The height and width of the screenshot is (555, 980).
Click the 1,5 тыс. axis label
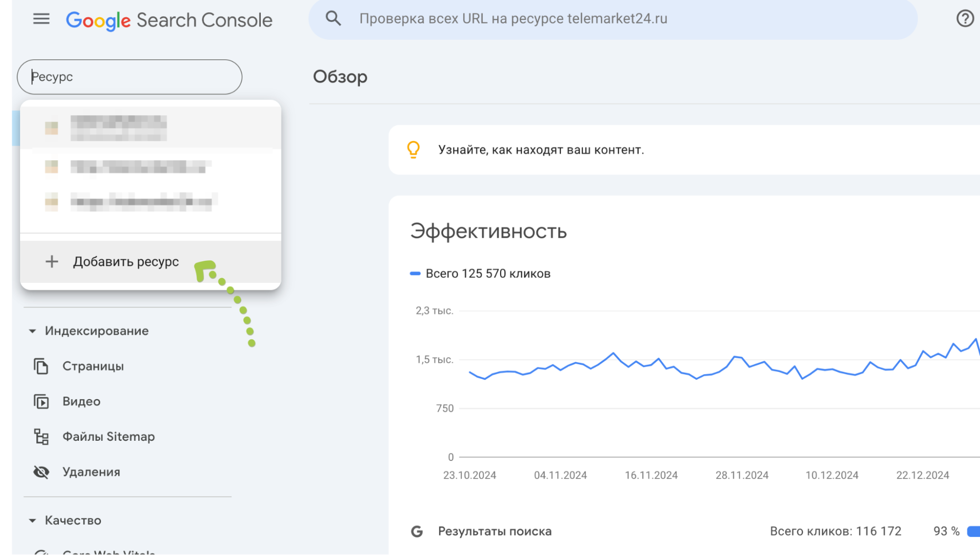(434, 360)
